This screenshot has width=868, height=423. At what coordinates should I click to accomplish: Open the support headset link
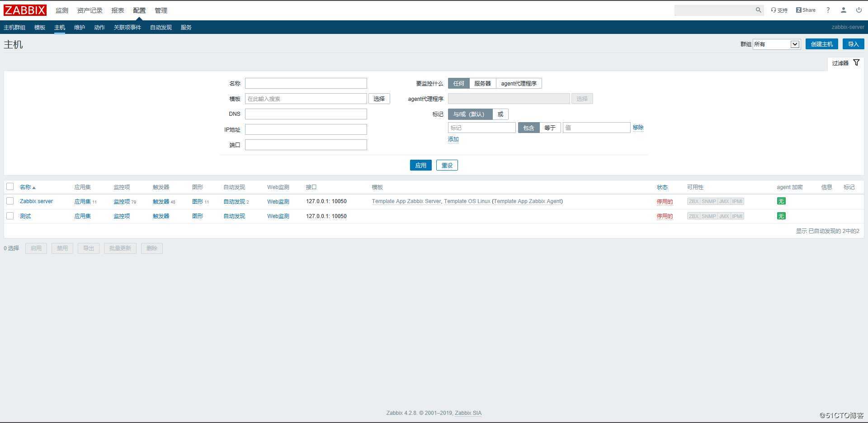coord(779,10)
